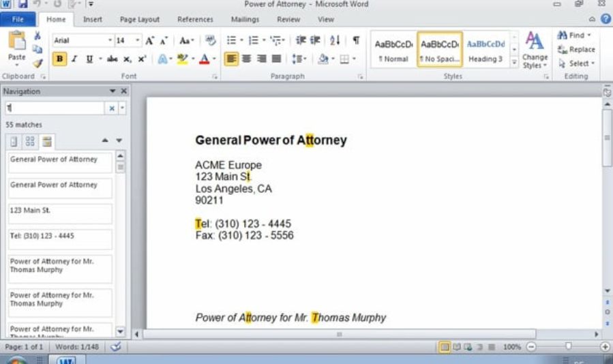Switch to Page Layout tab

[x=140, y=19]
